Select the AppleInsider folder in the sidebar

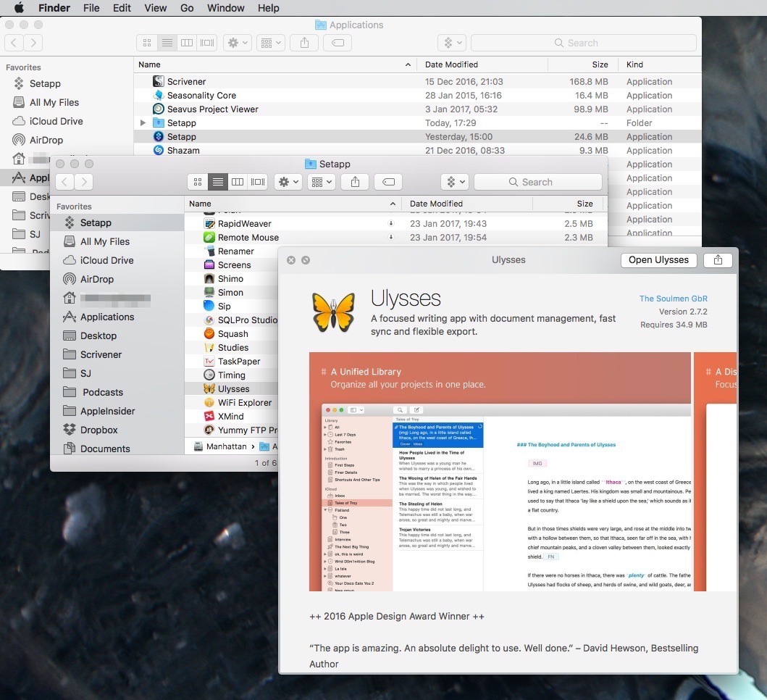tap(117, 411)
